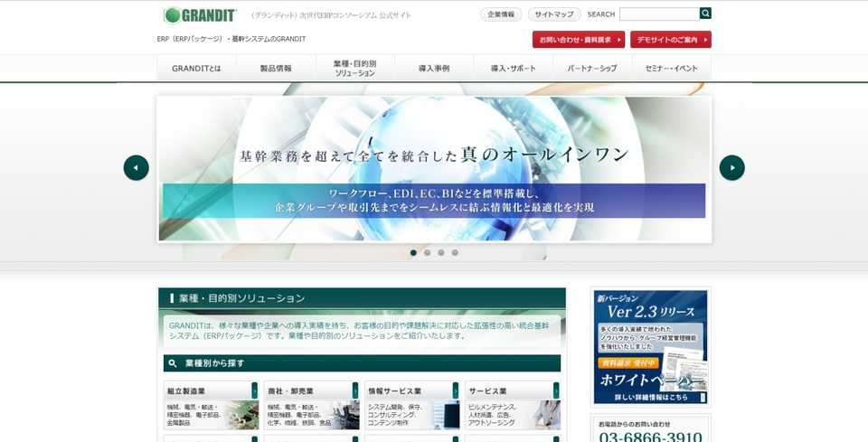This screenshot has width=868, height=442.
Task: Open セミナー・イベント menu
Action: (x=672, y=69)
